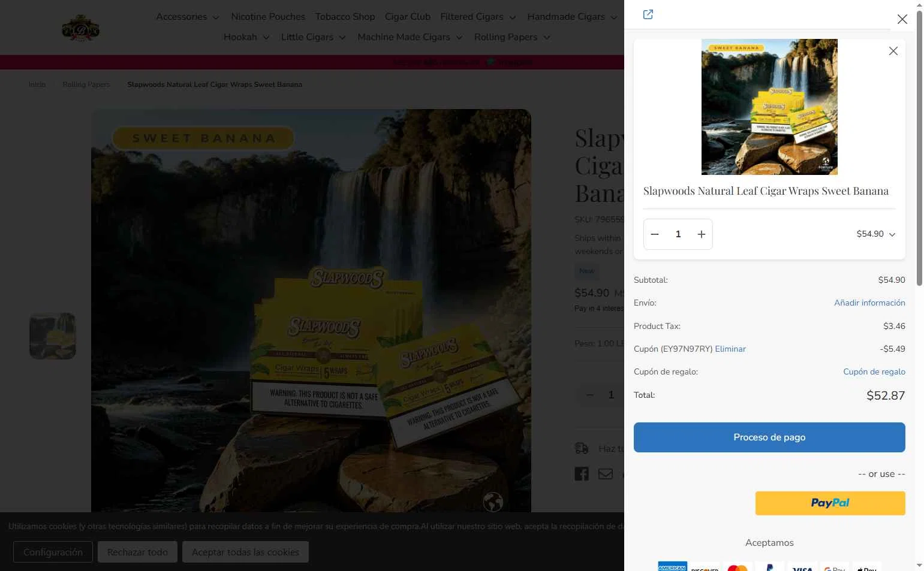Viewport: 924px width, 571px height.
Task: Click the Mastercard payment icon
Action: pos(737,567)
